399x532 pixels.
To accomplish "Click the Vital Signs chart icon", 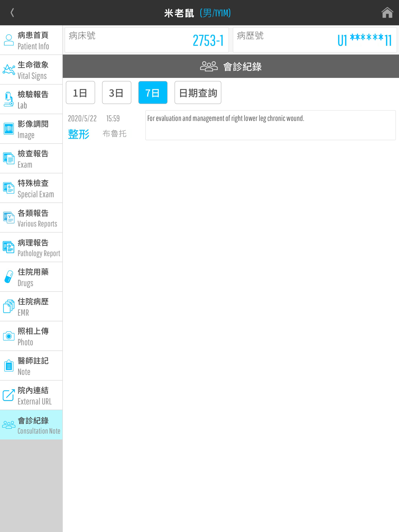I will tap(9, 70).
